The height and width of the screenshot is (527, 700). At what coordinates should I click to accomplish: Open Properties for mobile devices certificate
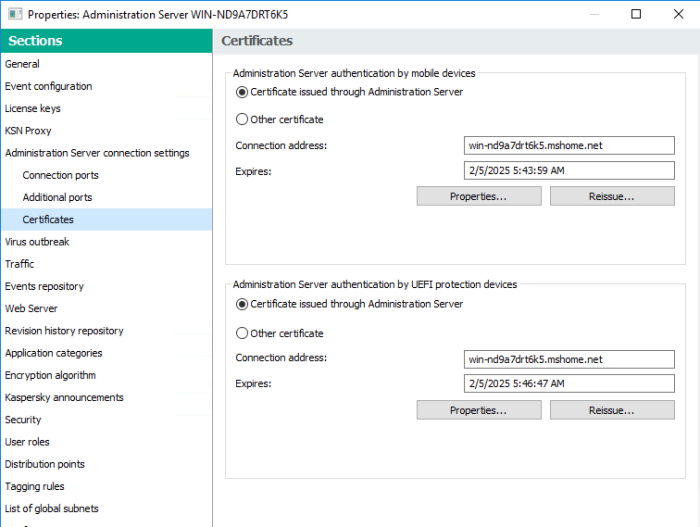[x=478, y=196]
